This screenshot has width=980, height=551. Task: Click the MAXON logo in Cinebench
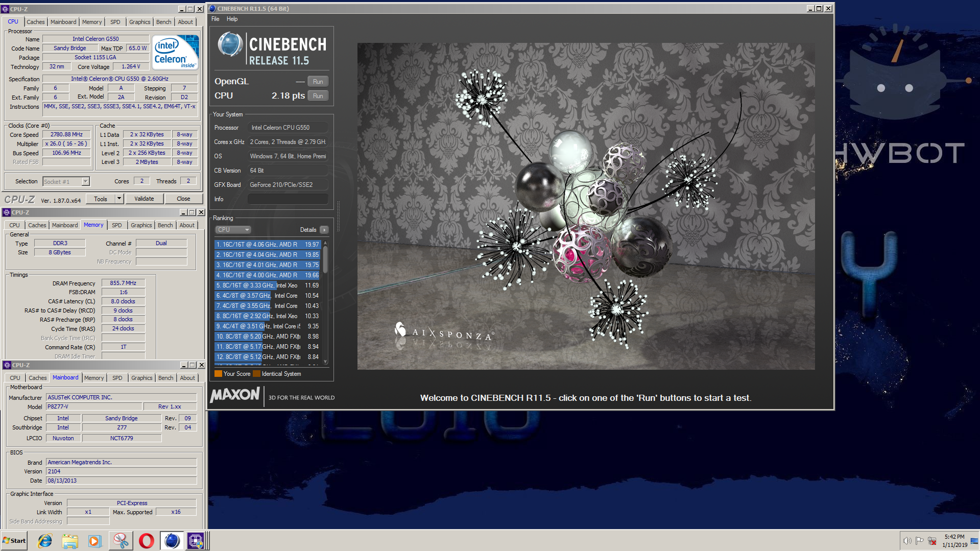(235, 395)
